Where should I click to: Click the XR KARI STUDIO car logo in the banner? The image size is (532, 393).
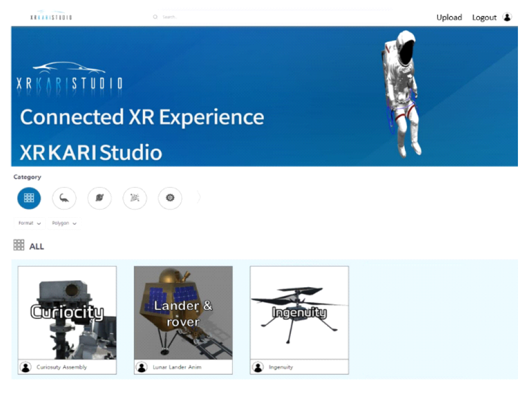70,79
